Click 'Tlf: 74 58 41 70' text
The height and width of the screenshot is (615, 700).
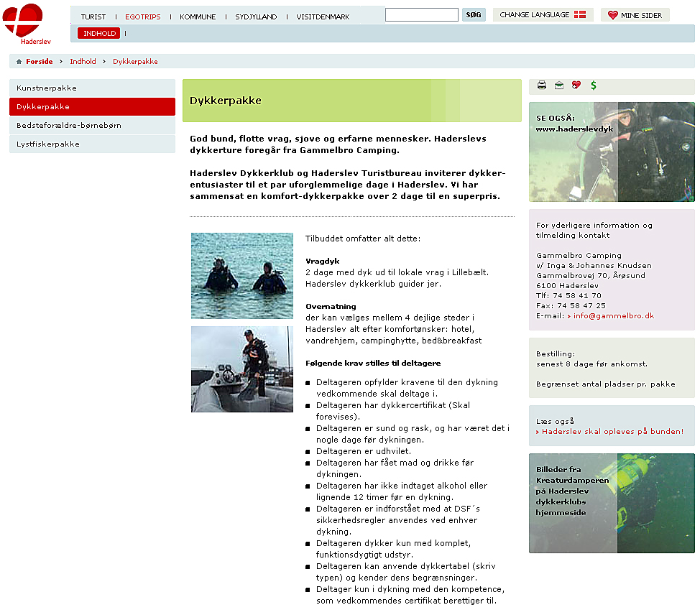pos(568,295)
